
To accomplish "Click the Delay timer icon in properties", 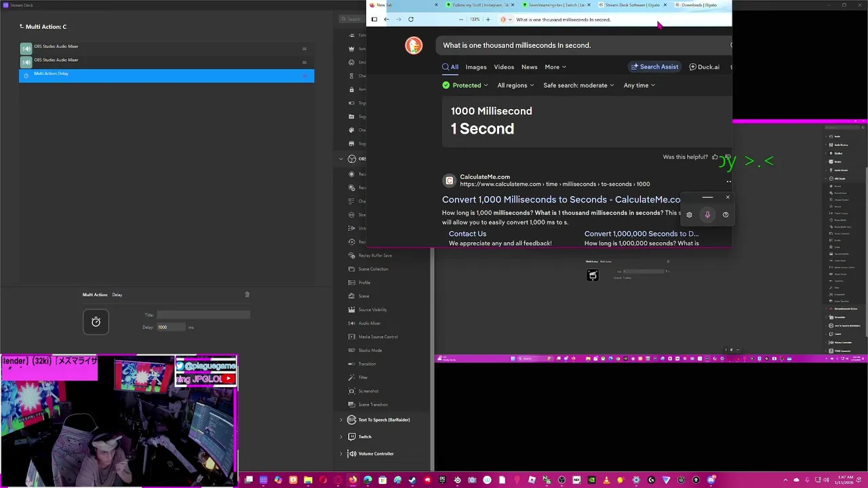I will (96, 322).
